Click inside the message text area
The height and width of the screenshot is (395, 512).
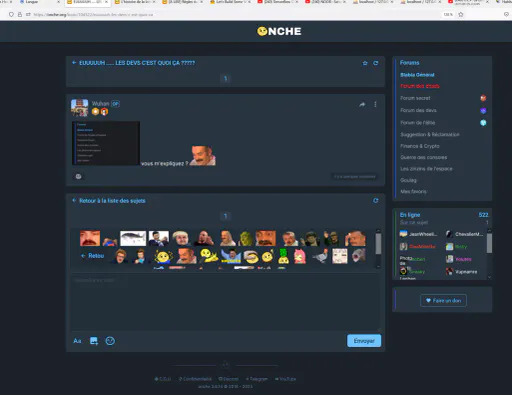pos(225,302)
